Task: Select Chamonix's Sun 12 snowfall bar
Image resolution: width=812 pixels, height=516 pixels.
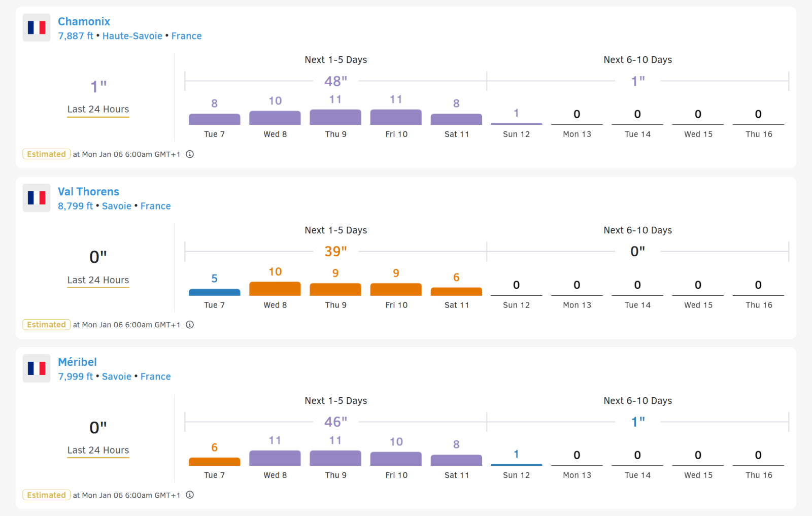Action: pyautogui.click(x=517, y=124)
